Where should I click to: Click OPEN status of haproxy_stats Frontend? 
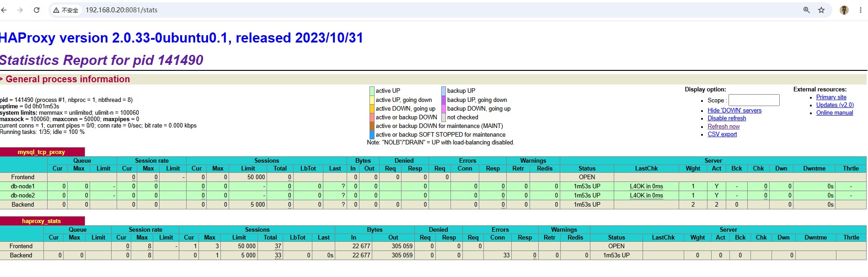[x=616, y=246]
